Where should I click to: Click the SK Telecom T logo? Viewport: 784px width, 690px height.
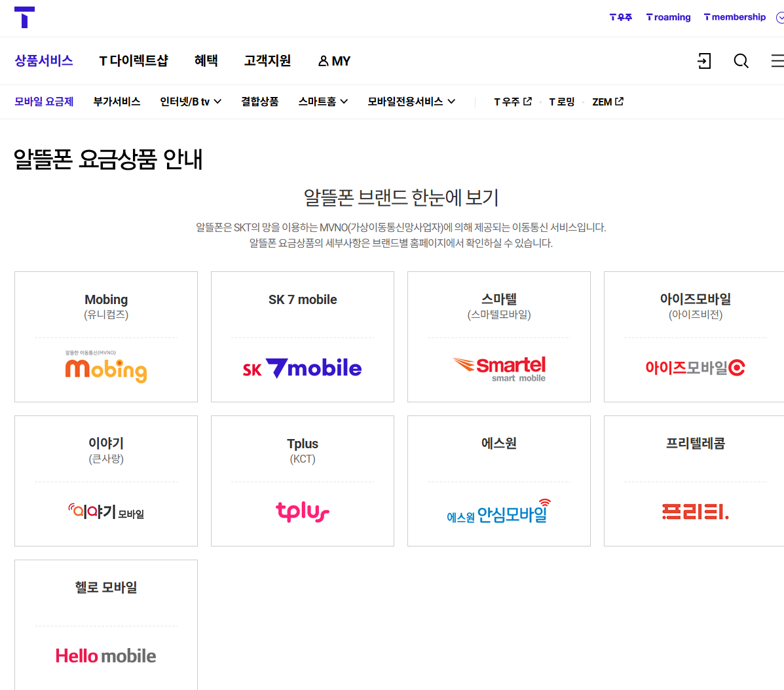(25, 18)
